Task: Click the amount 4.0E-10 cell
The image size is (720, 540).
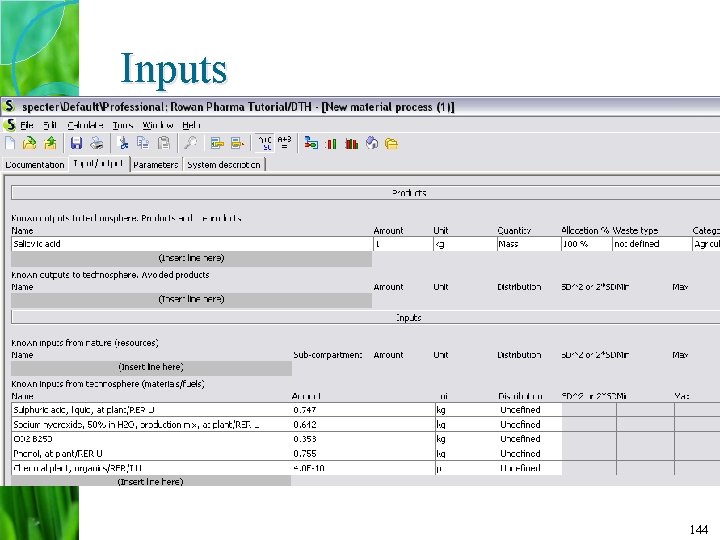Action: (363, 468)
